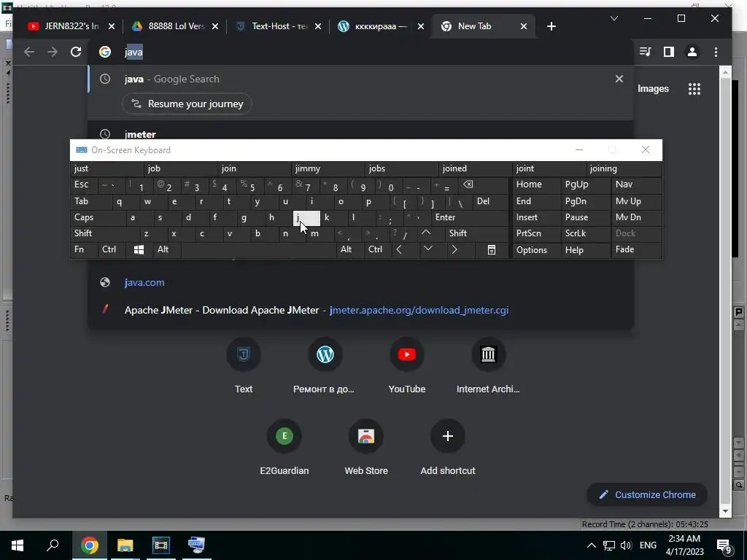747x560 pixels.
Task: Click the Fade key on On-Screen Keyboard
Action: [x=636, y=249]
